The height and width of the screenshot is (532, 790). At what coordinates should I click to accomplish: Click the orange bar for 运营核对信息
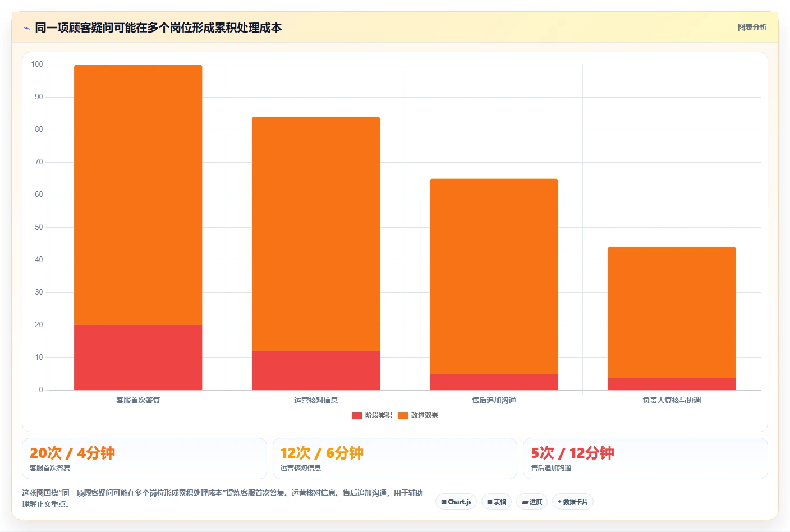tap(316, 234)
